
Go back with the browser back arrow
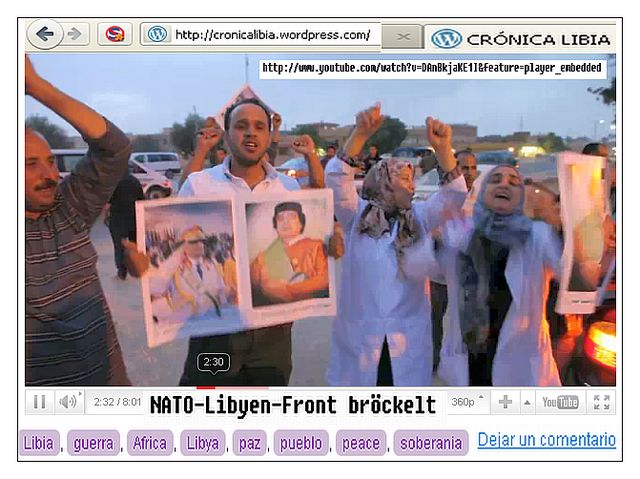(45, 34)
